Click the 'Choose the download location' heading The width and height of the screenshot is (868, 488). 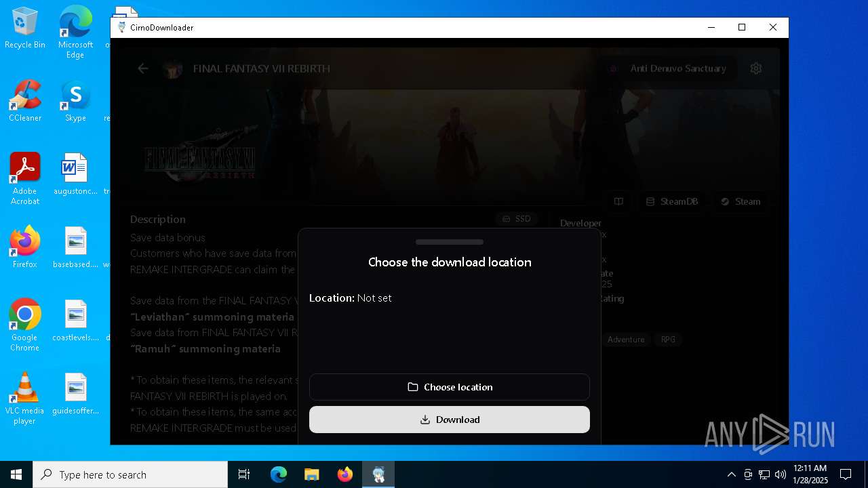(x=450, y=262)
